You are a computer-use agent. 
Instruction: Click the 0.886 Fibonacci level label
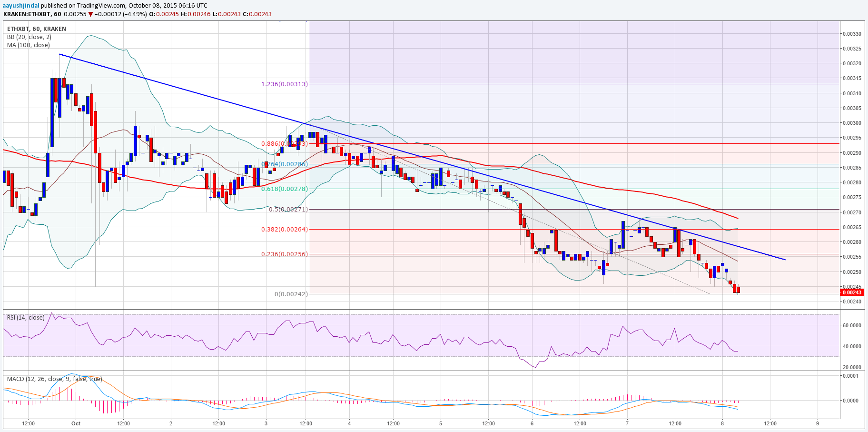tap(285, 144)
